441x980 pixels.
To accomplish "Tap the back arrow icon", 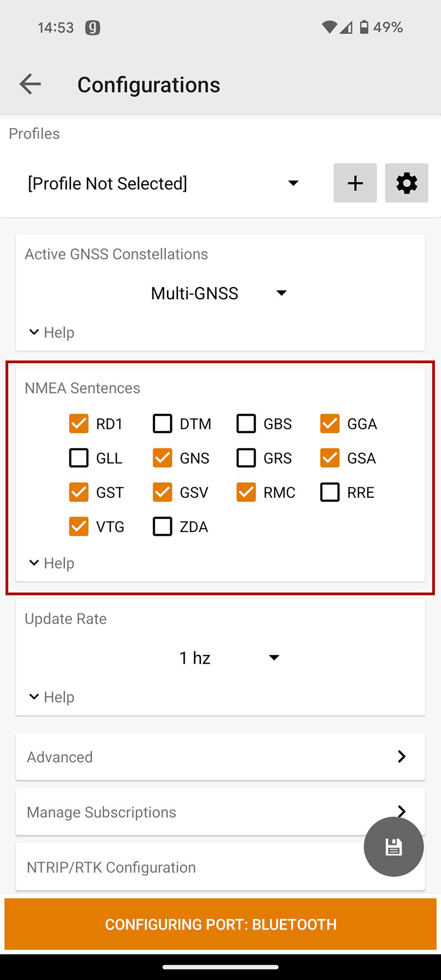I will coord(30,84).
